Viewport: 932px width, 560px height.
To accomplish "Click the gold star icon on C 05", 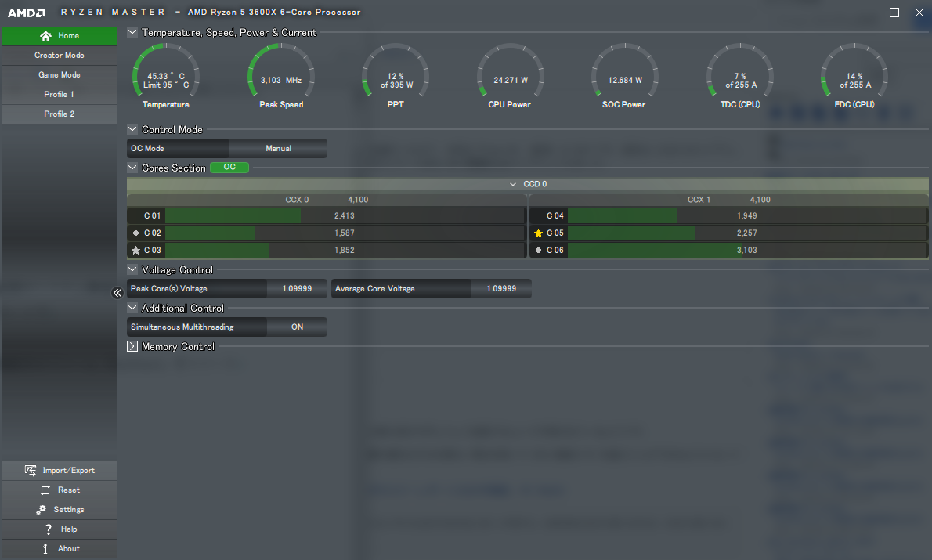I will [538, 233].
